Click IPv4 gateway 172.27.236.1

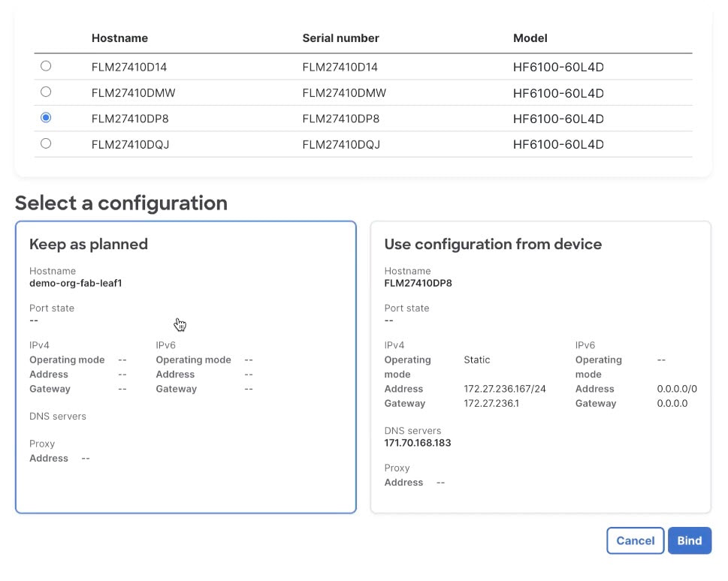pos(491,403)
